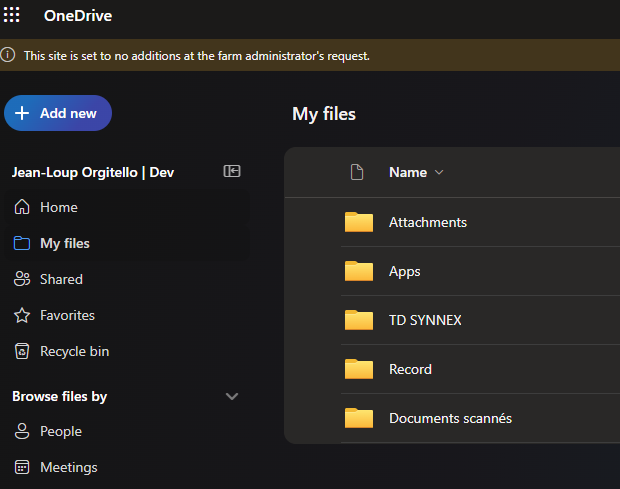The image size is (620, 489).
Task: Go to Home in sidebar
Action: [127, 207]
